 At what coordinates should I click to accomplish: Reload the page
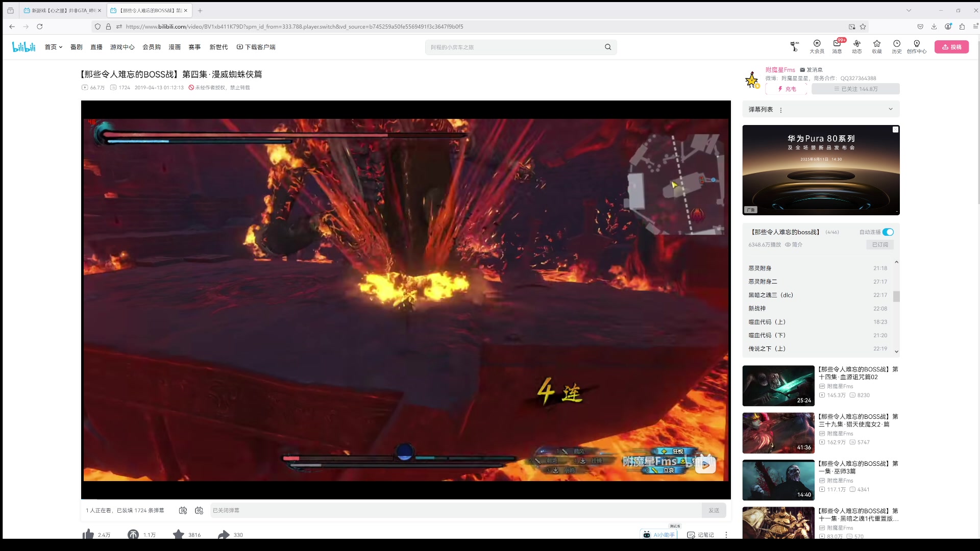39,27
